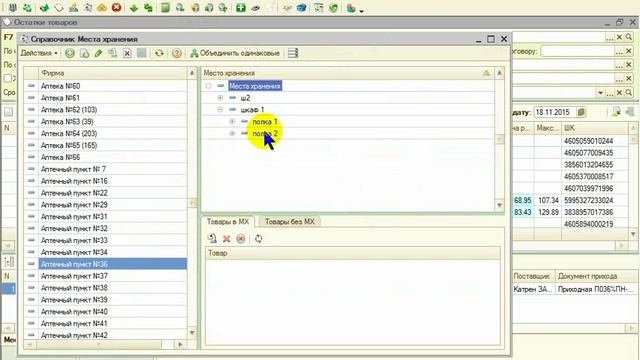Select Места хранения root tree item

255,86
